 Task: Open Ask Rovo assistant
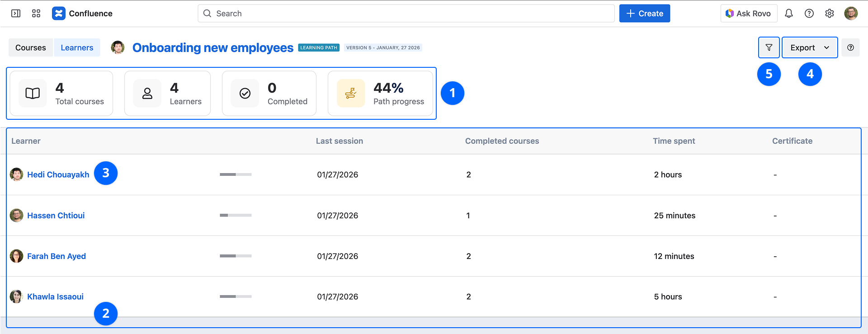click(x=748, y=14)
